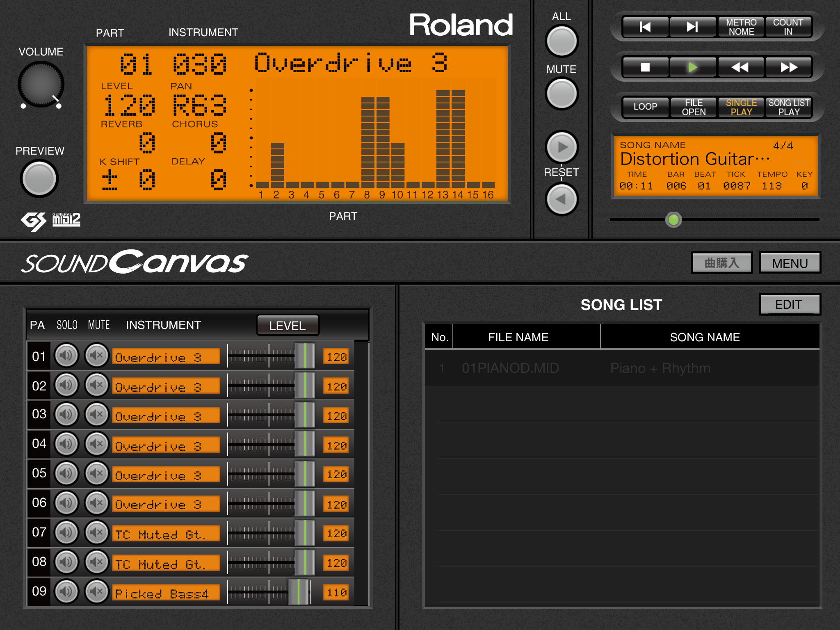Click the K SHIFT value on display
This screenshot has height=630, width=840.
pyautogui.click(x=128, y=180)
